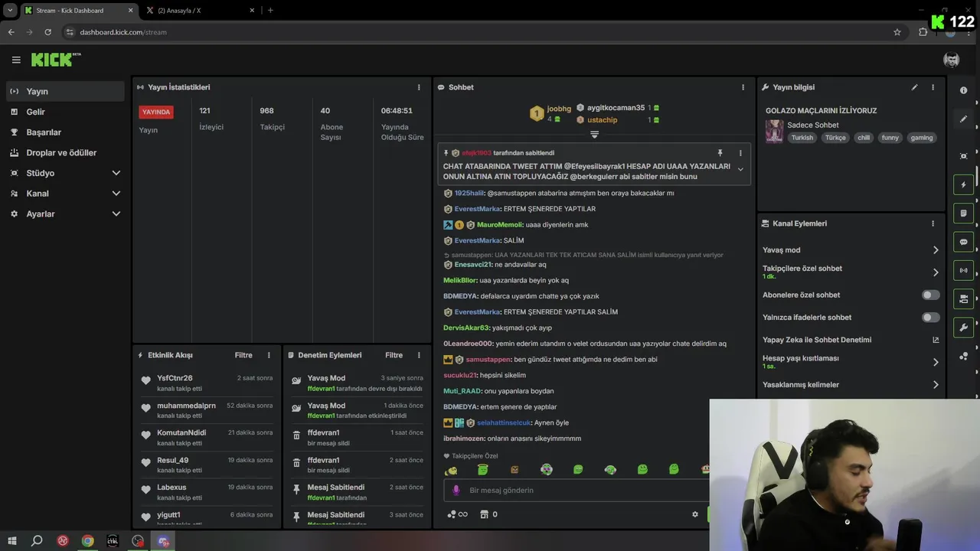Expand the pinned message chevron
The image size is (980, 551).
point(740,169)
